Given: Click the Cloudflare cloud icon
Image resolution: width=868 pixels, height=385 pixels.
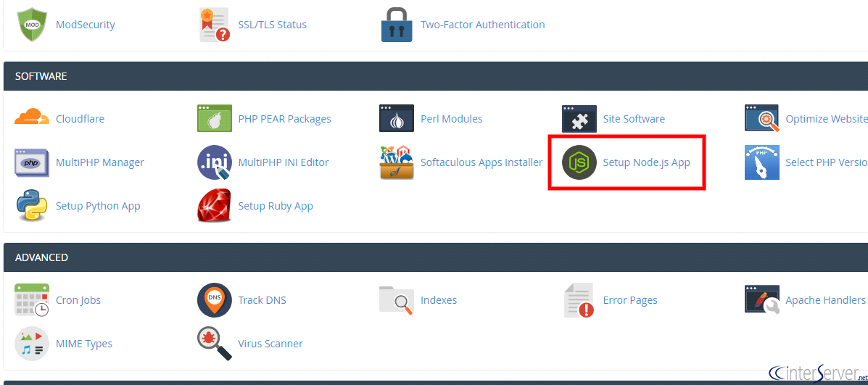Looking at the screenshot, I should 32,118.
